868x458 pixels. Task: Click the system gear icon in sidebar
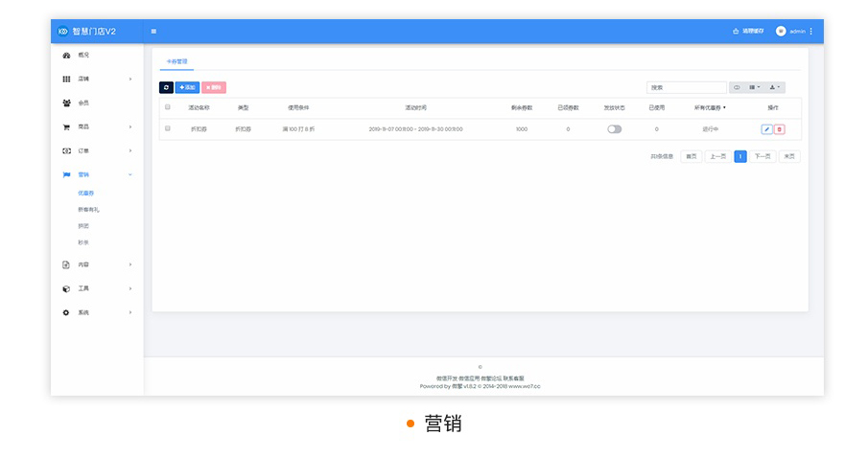click(x=66, y=313)
